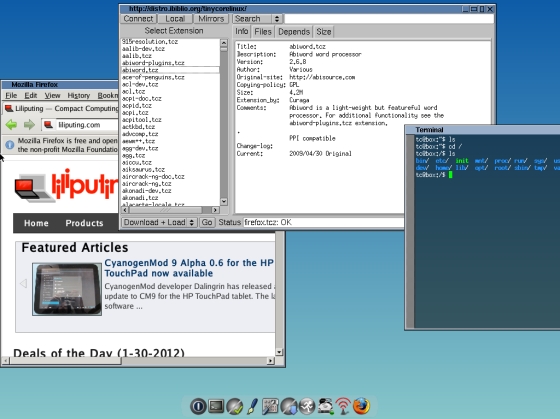Open dock icon with blue download arrow
Image resolution: width=560 pixels, height=419 pixels.
coord(289,406)
